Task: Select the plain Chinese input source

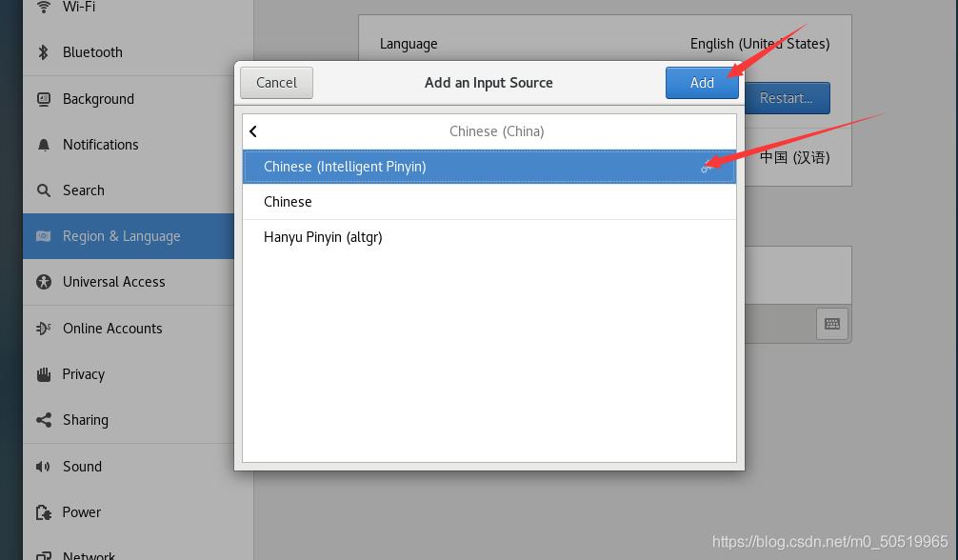Action: (489, 202)
